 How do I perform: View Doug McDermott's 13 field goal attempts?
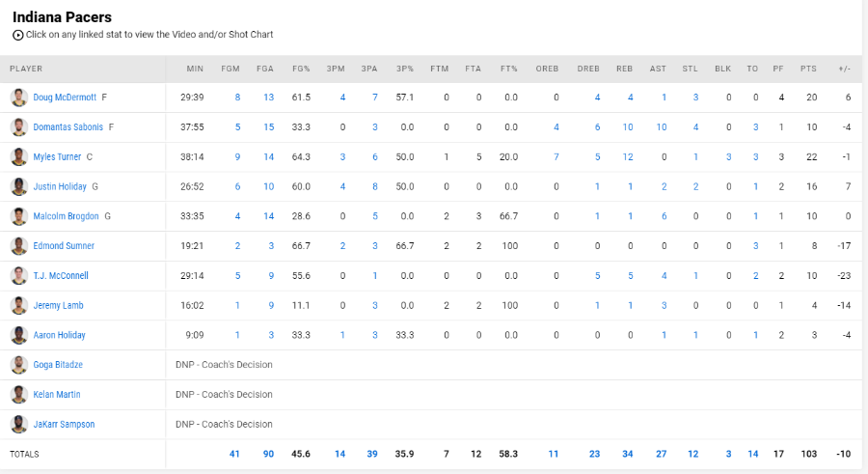tap(268, 98)
